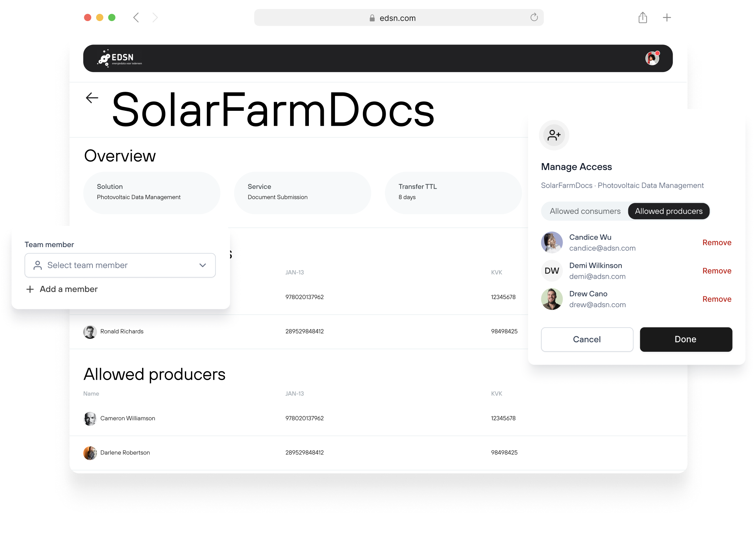Remove Drew Cano from access list
Image resolution: width=756 pixels, height=534 pixels.
pos(717,299)
